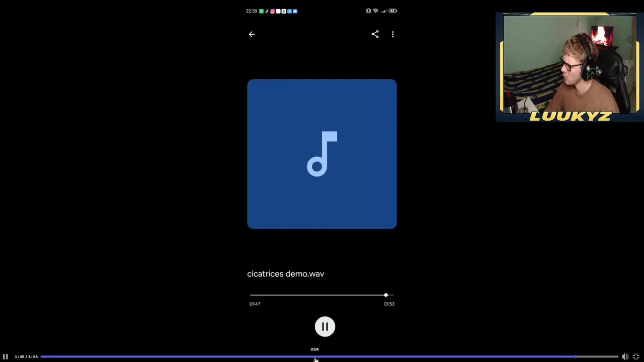This screenshot has width=644, height=362.
Task: Click the blue music note album art
Action: (322, 154)
